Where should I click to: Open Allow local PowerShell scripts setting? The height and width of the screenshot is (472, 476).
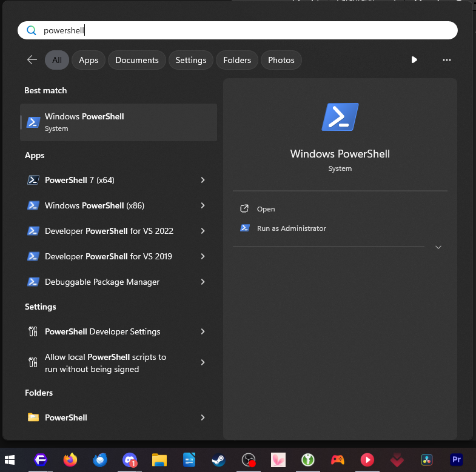point(118,363)
